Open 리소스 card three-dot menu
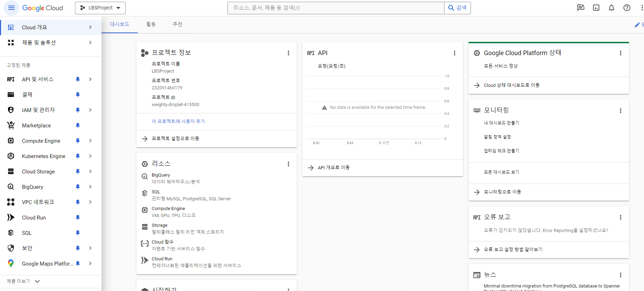Image resolution: width=644 pixels, height=291 pixels. pos(289,164)
